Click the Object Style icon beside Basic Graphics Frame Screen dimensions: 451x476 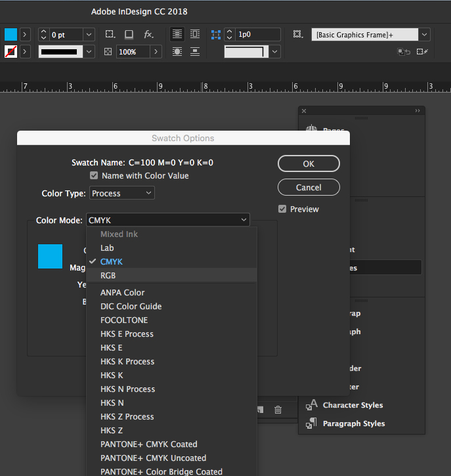pyautogui.click(x=298, y=34)
